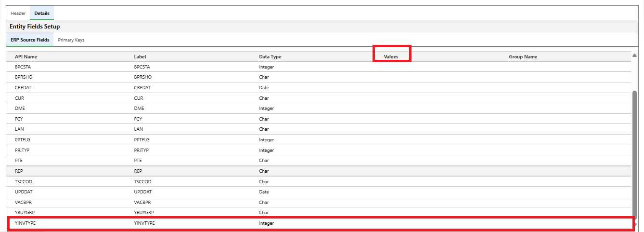Click the Label column header

click(x=140, y=57)
